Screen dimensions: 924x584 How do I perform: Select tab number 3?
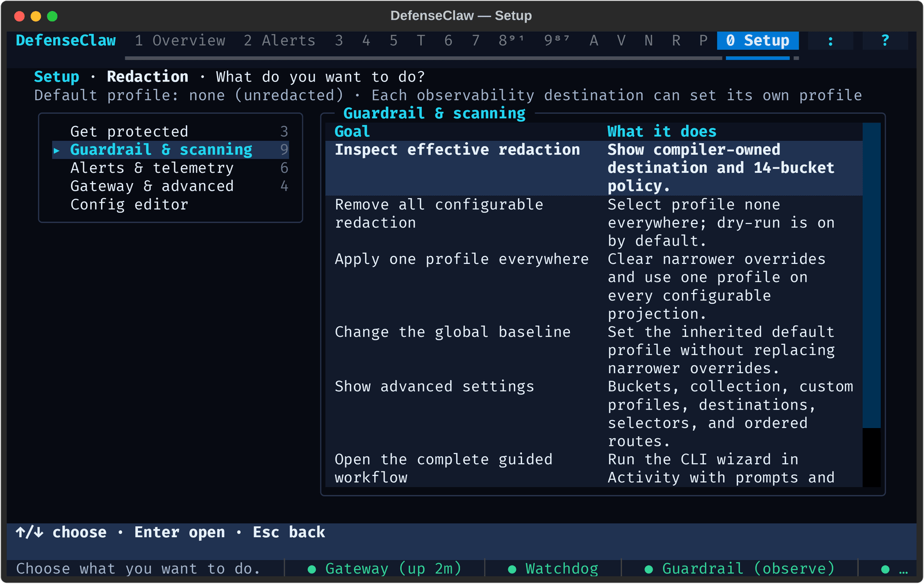(x=339, y=40)
